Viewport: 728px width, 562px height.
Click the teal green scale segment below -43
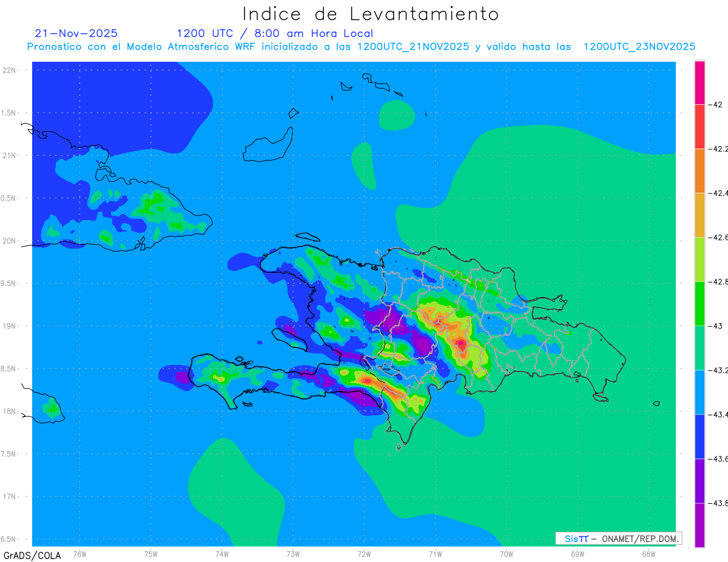[x=699, y=347]
